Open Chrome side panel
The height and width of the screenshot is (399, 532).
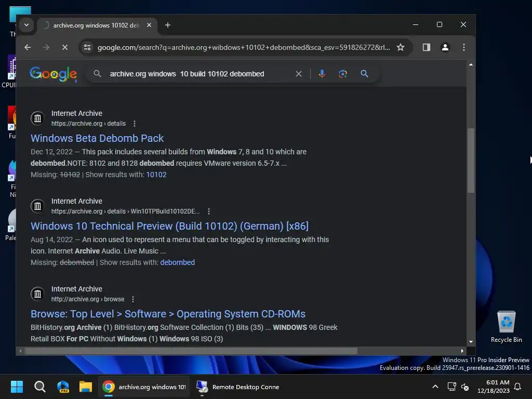point(427,47)
